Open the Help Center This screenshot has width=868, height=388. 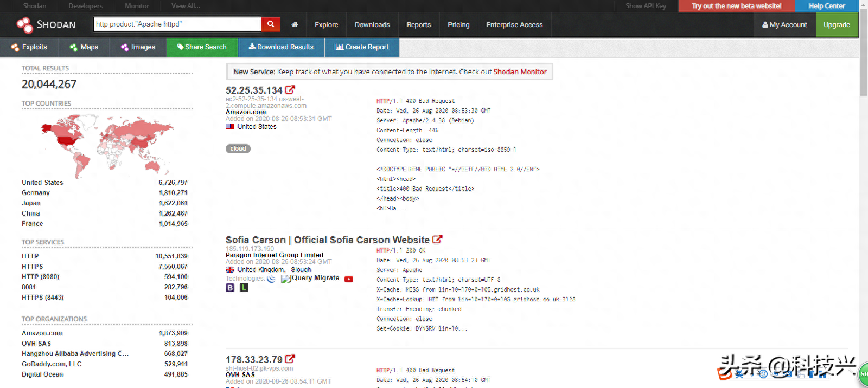tap(827, 6)
